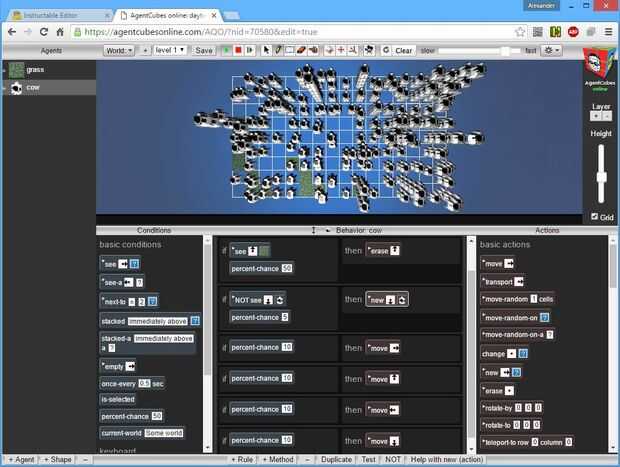This screenshot has height=467, width=620.
Task: Select the grass agent in Agents panel
Action: click(49, 70)
